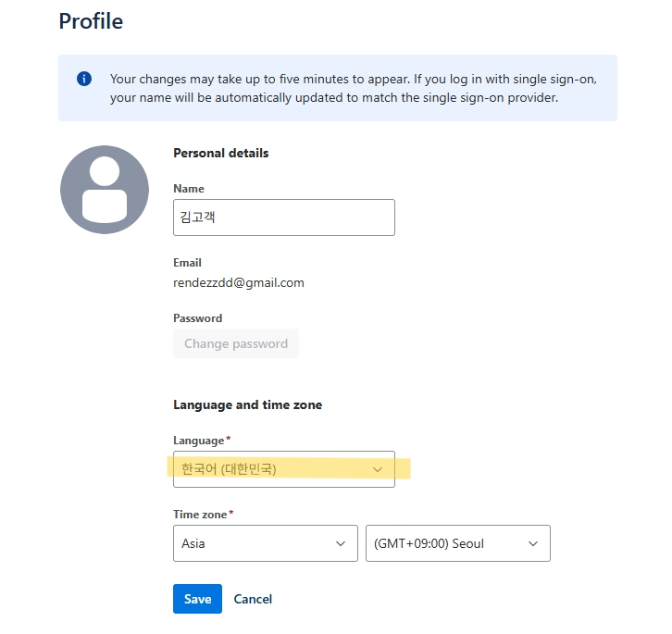This screenshot has width=672, height=634.
Task: Click the Profile page heading
Action: [91, 20]
